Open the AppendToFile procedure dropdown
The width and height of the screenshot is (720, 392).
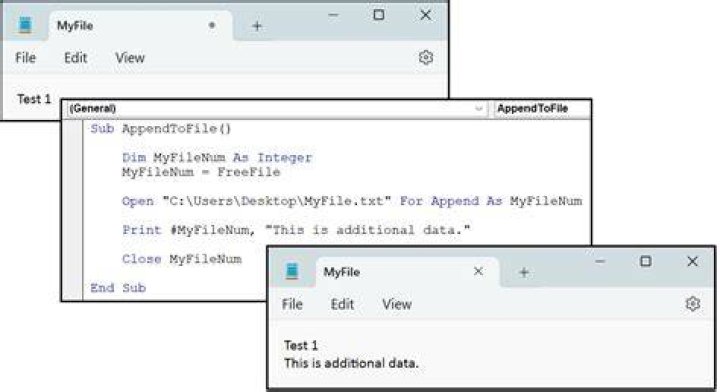(541, 108)
